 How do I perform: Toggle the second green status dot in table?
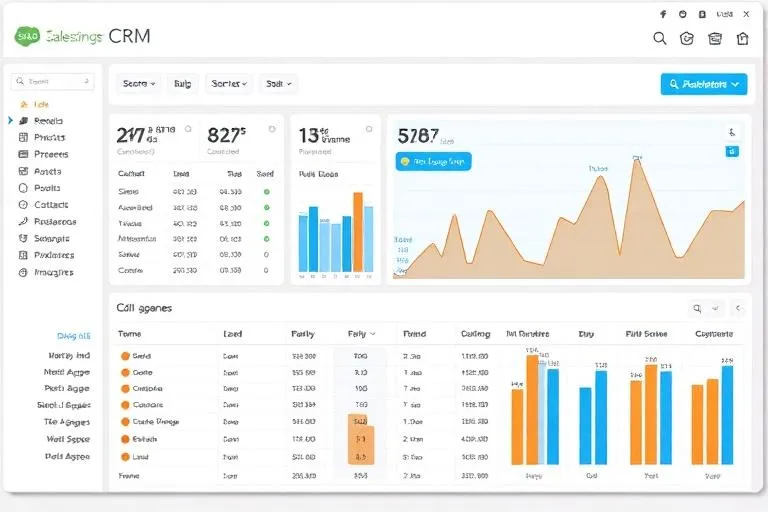point(266,208)
